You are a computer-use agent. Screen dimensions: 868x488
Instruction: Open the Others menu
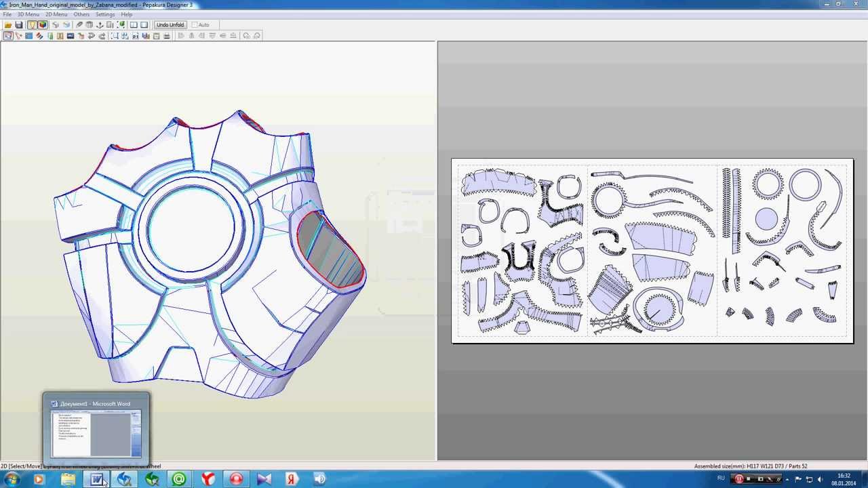point(81,14)
